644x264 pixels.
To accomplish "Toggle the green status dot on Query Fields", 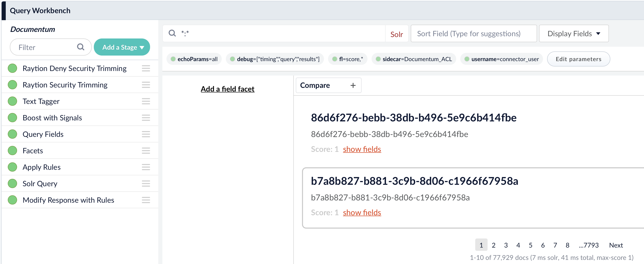I will click(x=12, y=134).
